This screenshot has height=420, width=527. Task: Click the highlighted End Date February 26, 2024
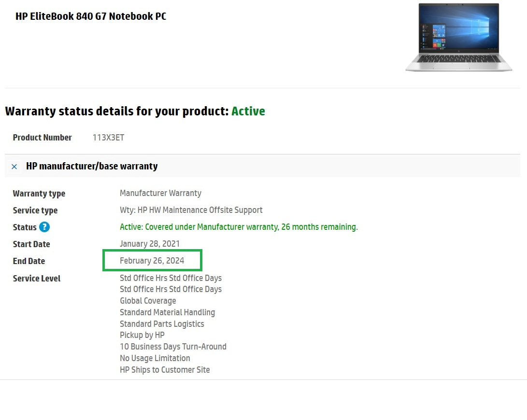(x=152, y=261)
